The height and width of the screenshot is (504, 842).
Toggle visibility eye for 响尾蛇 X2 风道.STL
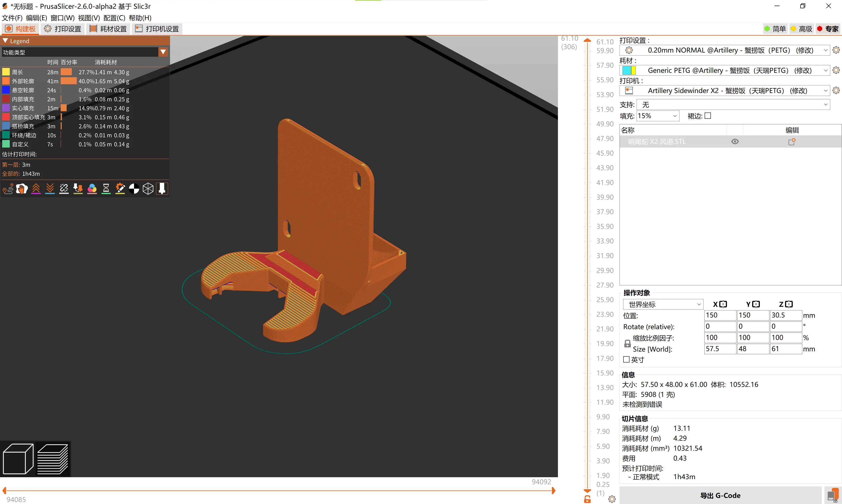[735, 142]
